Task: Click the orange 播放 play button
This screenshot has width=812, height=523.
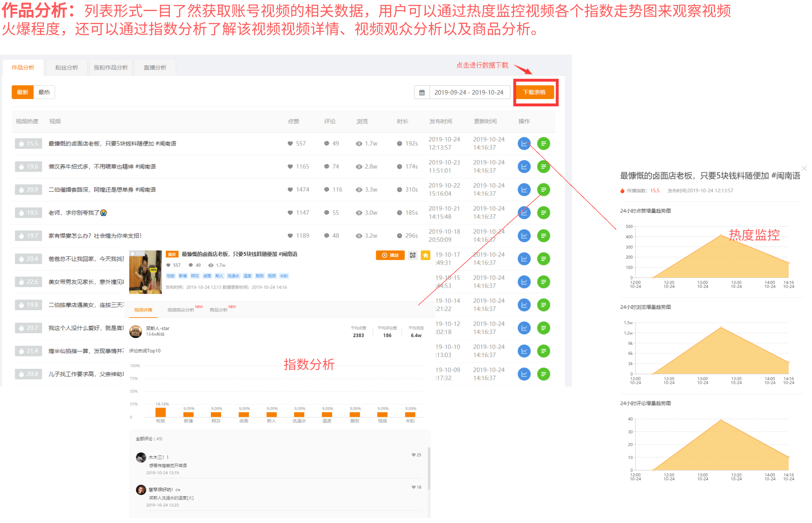Action: 390,255
